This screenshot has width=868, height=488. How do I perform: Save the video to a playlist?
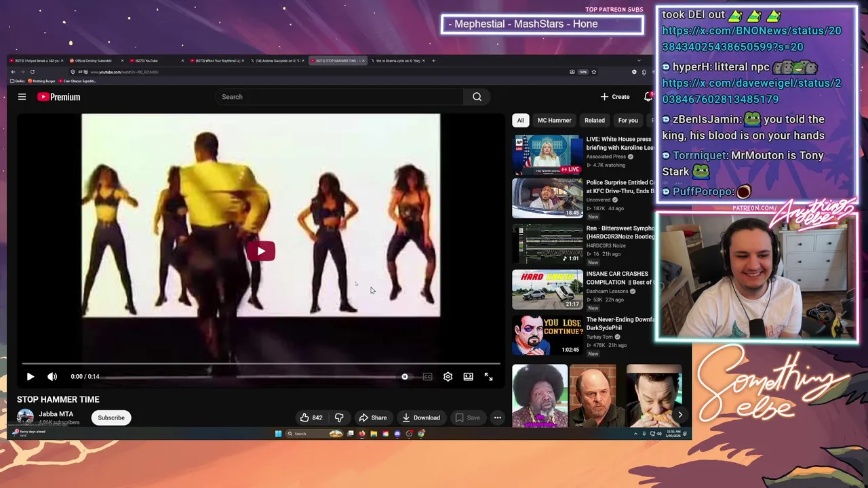point(468,418)
